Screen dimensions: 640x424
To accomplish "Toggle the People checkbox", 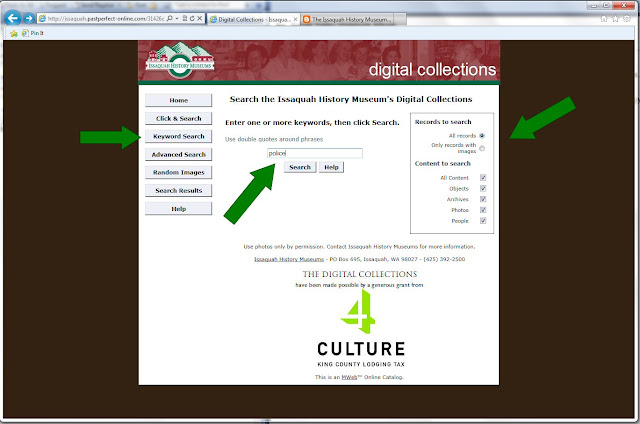I will pos(483,221).
